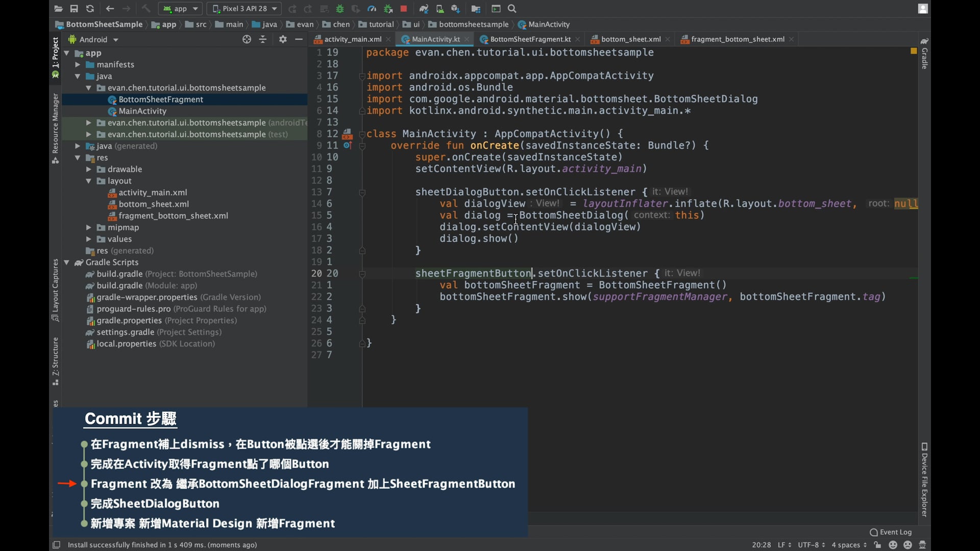980x551 pixels.
Task: Click the Search Everywhere magnifier icon
Action: (512, 9)
